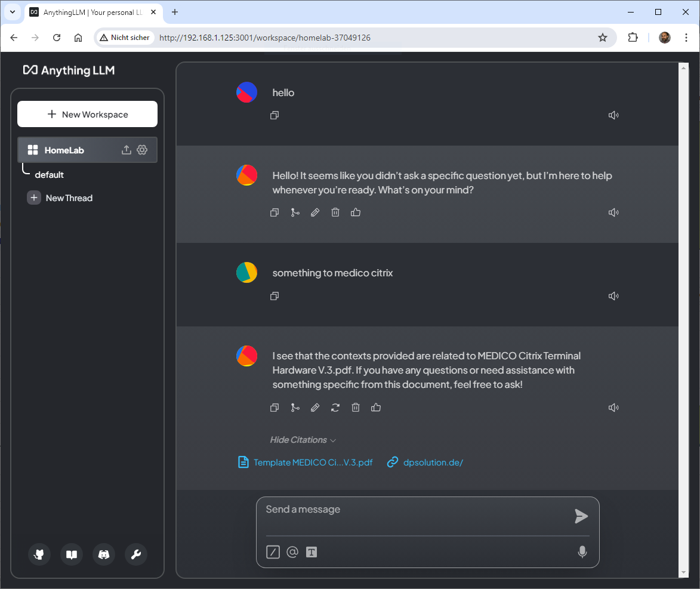Thumbs up the MEDICO Citrix response

tap(376, 408)
